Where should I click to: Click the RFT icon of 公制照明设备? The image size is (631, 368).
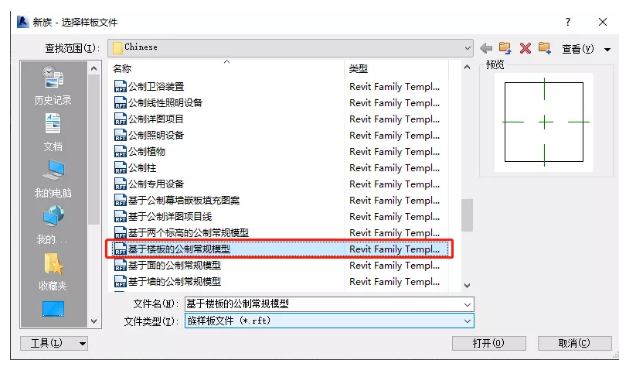120,135
